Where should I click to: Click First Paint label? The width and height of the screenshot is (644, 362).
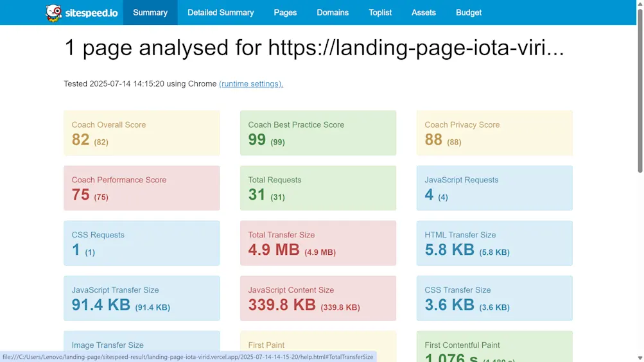(x=266, y=345)
